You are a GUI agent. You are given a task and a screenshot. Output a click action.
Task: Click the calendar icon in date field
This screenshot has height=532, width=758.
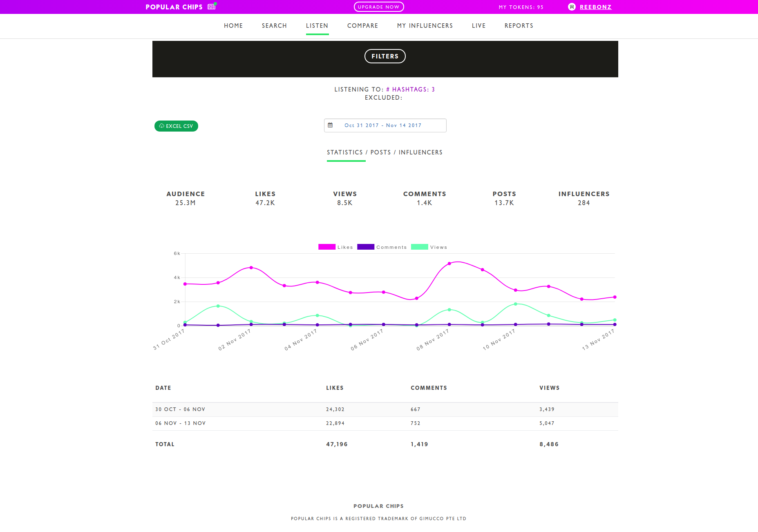[x=330, y=125]
